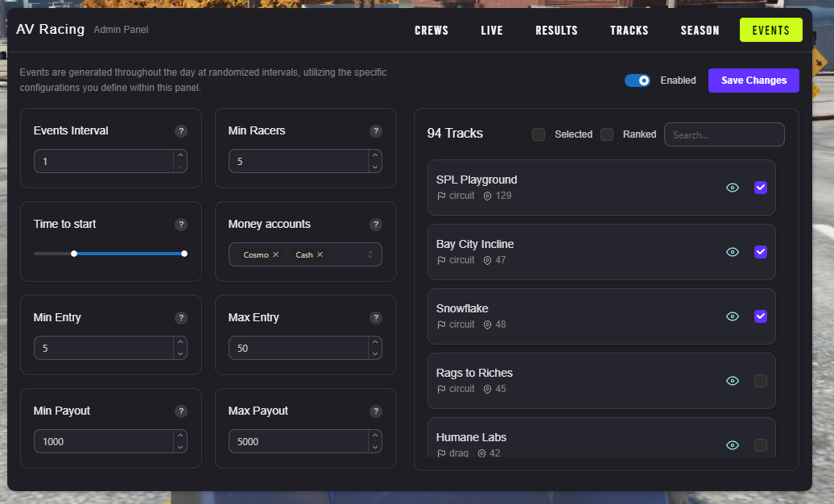Click help icon next to Money accounts
Image resolution: width=834 pixels, height=504 pixels.
tap(376, 225)
